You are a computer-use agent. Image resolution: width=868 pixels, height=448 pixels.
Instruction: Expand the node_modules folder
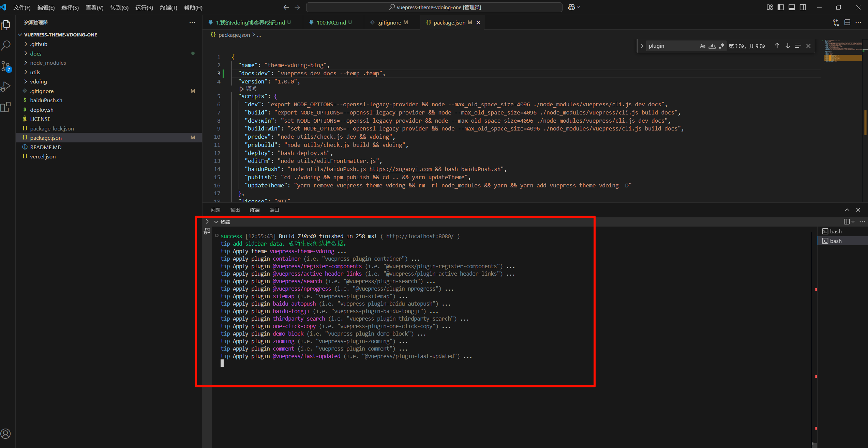pyautogui.click(x=48, y=63)
